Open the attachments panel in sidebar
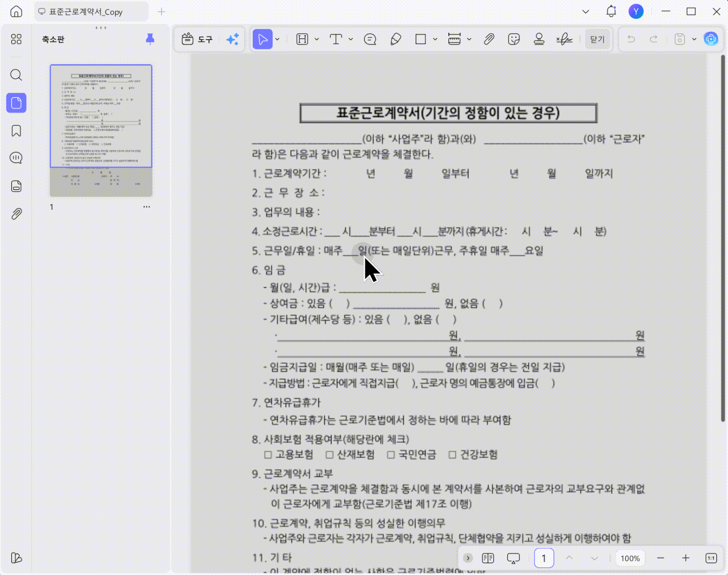Viewport: 728px width, 575px height. (x=16, y=214)
